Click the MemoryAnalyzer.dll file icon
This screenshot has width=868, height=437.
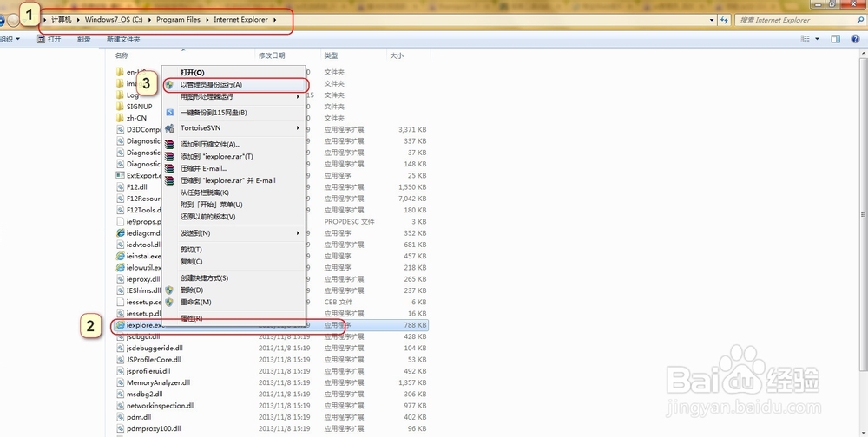[120, 382]
